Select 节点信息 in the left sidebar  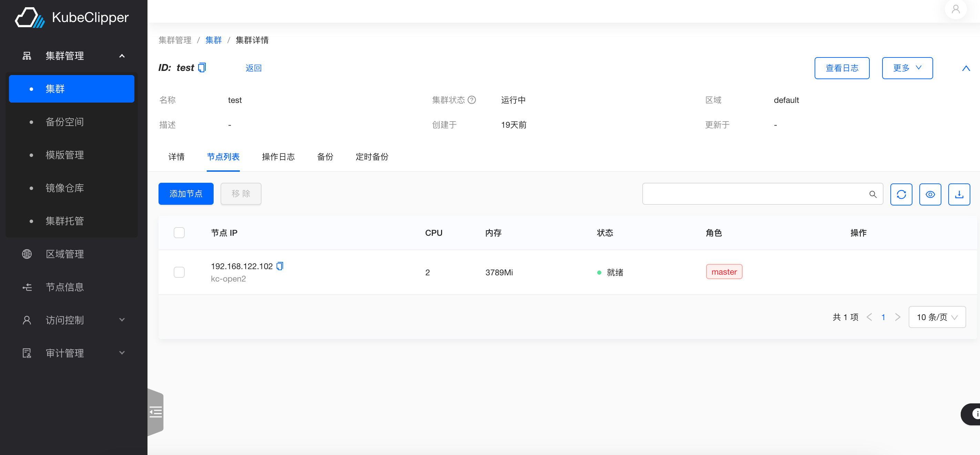64,287
